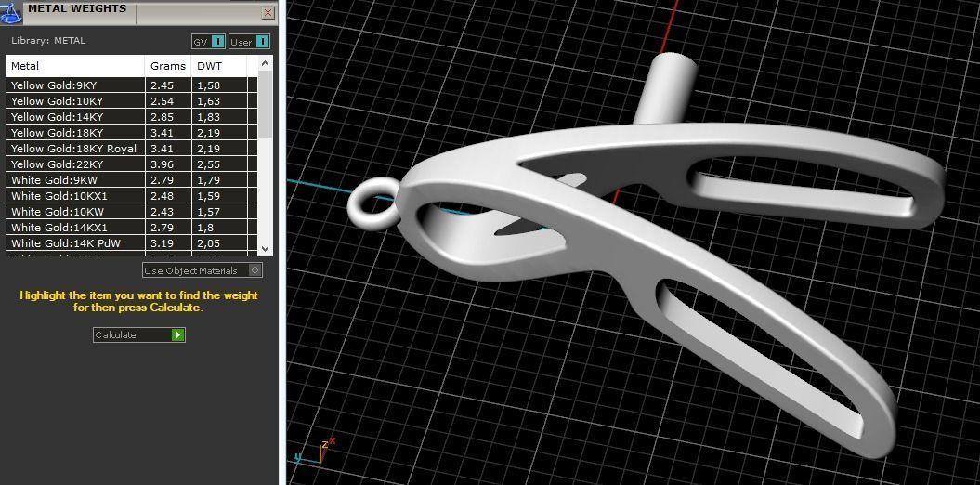Select the Yellow Gold:18KY row
This screenshot has width=980, height=485.
pyautogui.click(x=131, y=133)
